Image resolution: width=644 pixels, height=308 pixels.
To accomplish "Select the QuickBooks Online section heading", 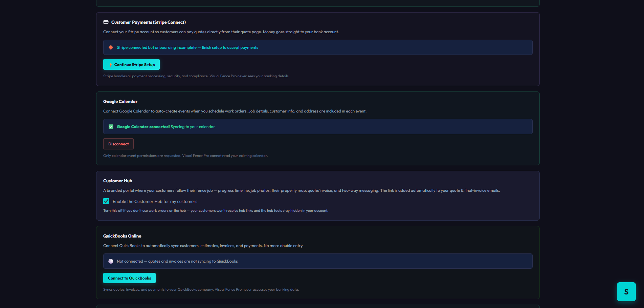I will (x=122, y=236).
